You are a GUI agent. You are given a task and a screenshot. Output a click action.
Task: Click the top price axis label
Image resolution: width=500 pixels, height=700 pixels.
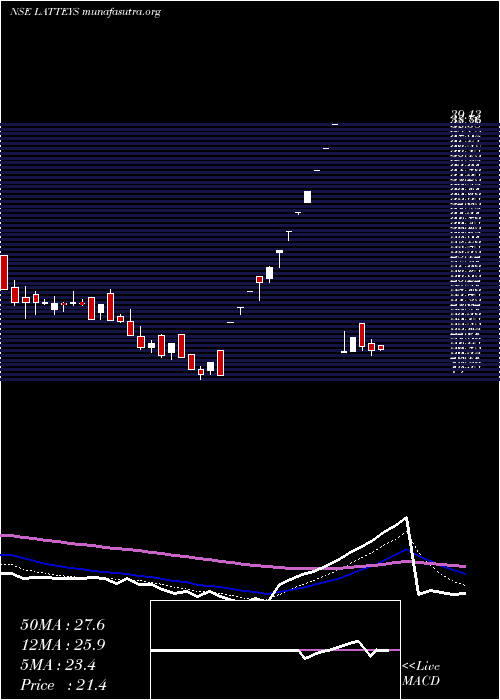click(465, 115)
